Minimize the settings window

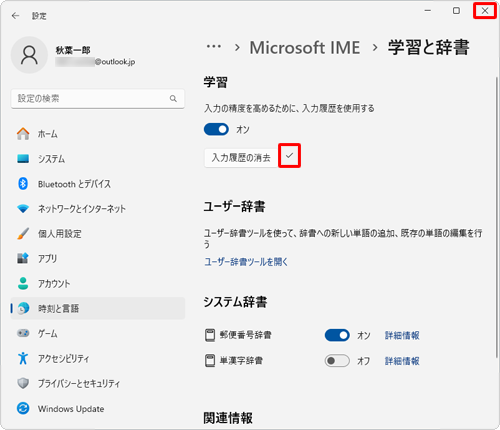click(428, 11)
